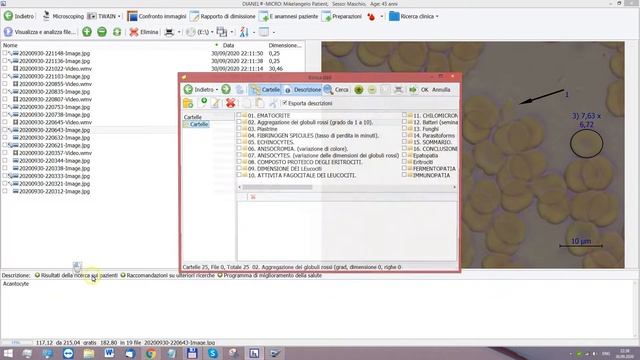Click the green minus icon in main toolbar
640x360 pixels.
pos(102,32)
